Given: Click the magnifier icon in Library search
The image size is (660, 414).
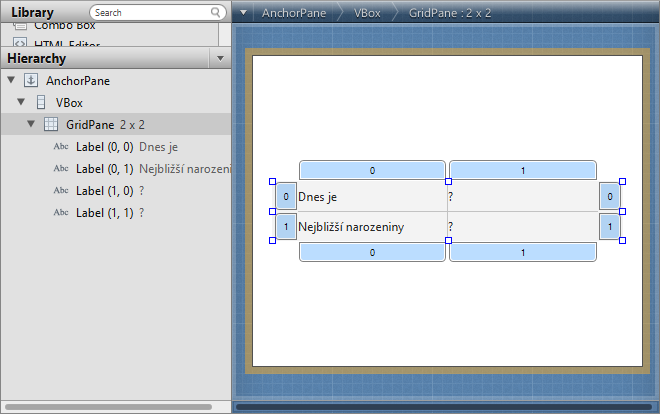Looking at the screenshot, I should click(215, 12).
